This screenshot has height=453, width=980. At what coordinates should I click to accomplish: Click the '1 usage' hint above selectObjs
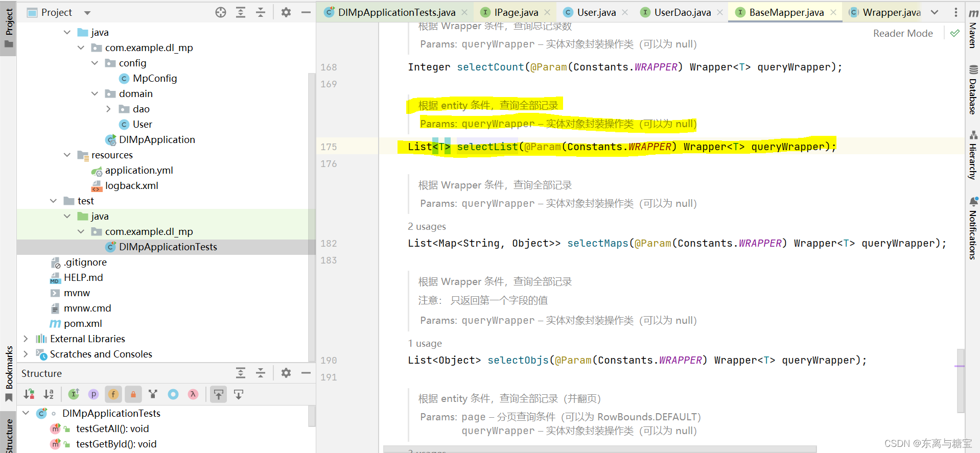tap(425, 343)
